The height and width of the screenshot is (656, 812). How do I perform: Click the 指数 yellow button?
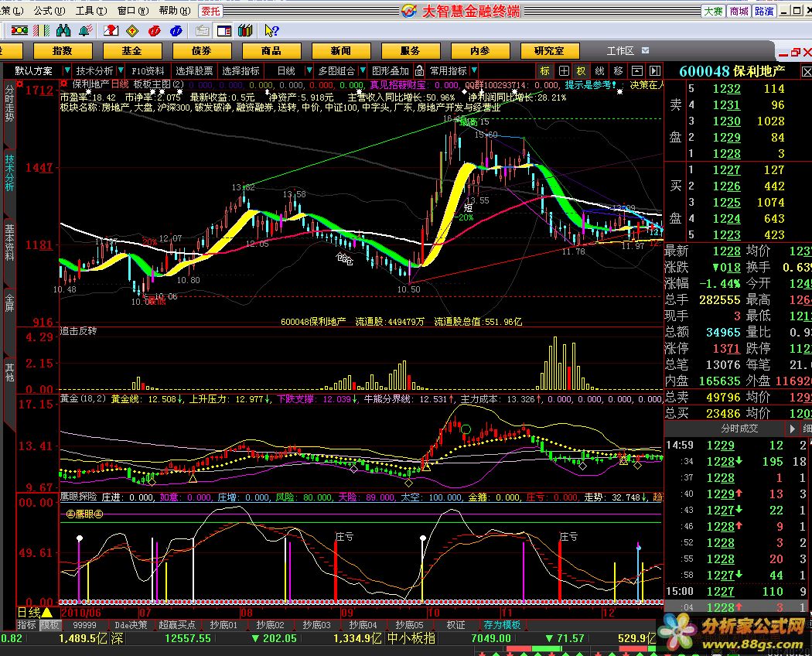[x=63, y=51]
